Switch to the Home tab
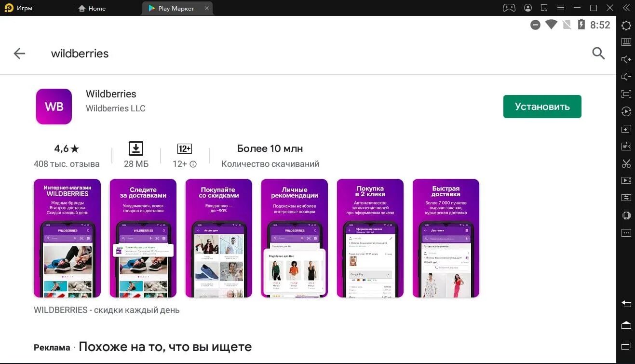Screen dimensions: 635x364 pos(92,8)
